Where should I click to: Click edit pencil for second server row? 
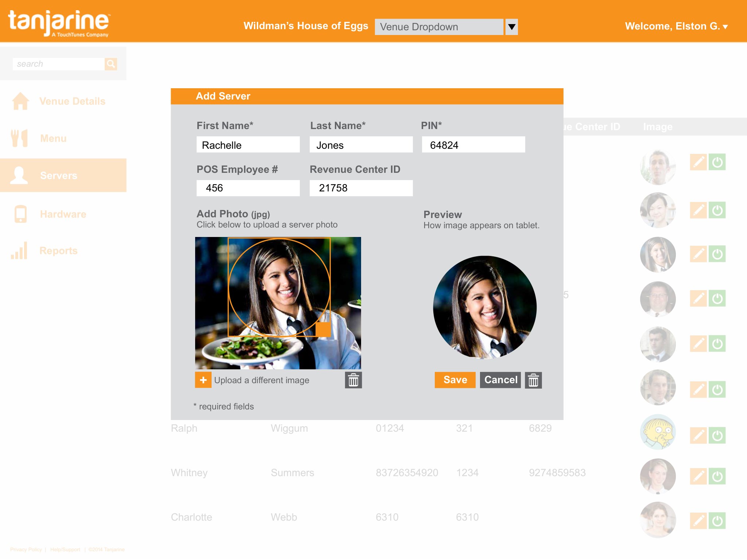click(x=698, y=210)
